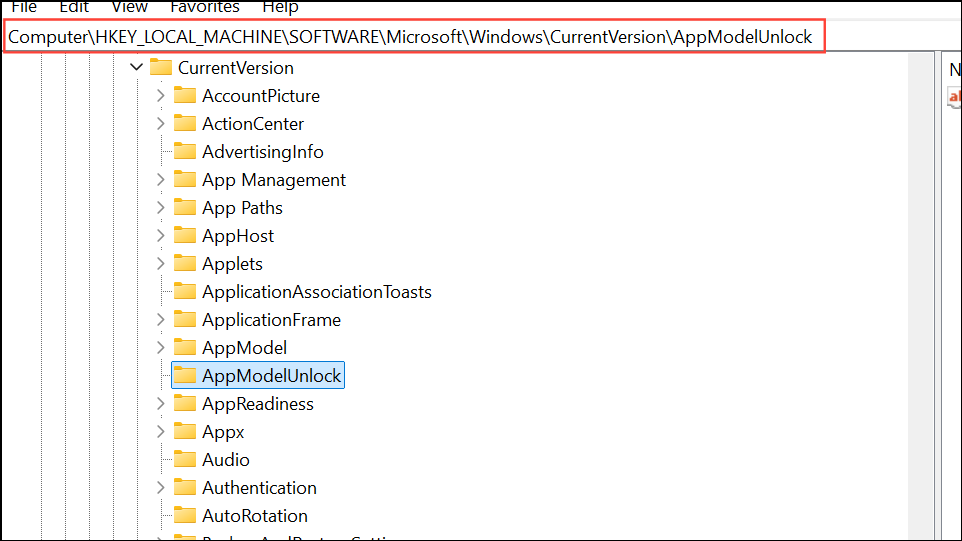Open the View menu
962x541 pixels.
(x=129, y=7)
